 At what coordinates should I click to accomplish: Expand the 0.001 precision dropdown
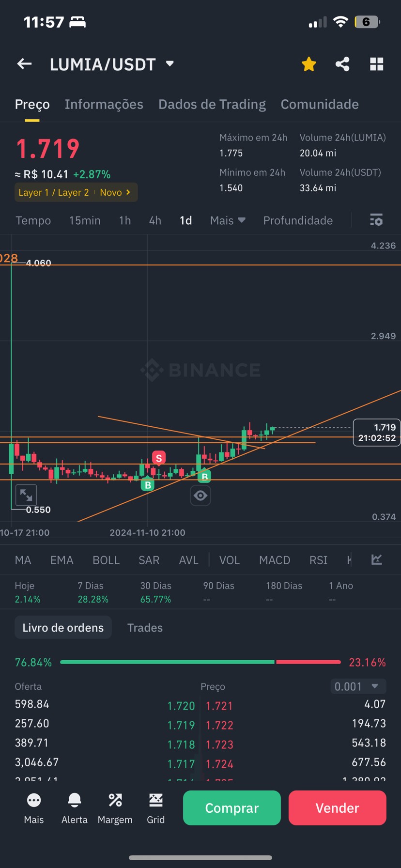point(358,686)
